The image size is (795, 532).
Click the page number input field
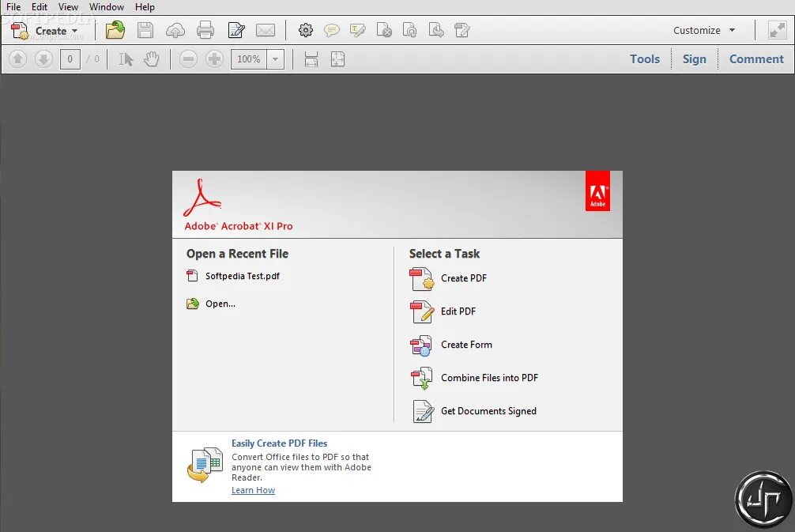pos(70,59)
